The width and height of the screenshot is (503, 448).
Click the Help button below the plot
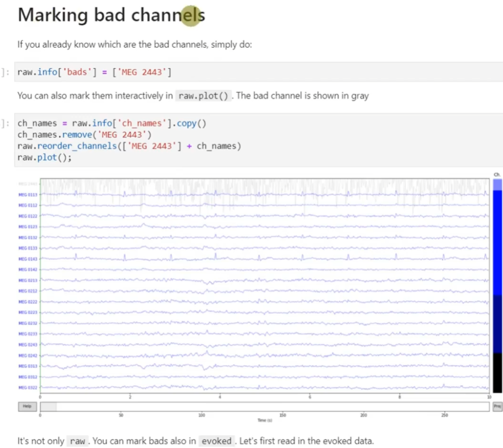(27, 406)
